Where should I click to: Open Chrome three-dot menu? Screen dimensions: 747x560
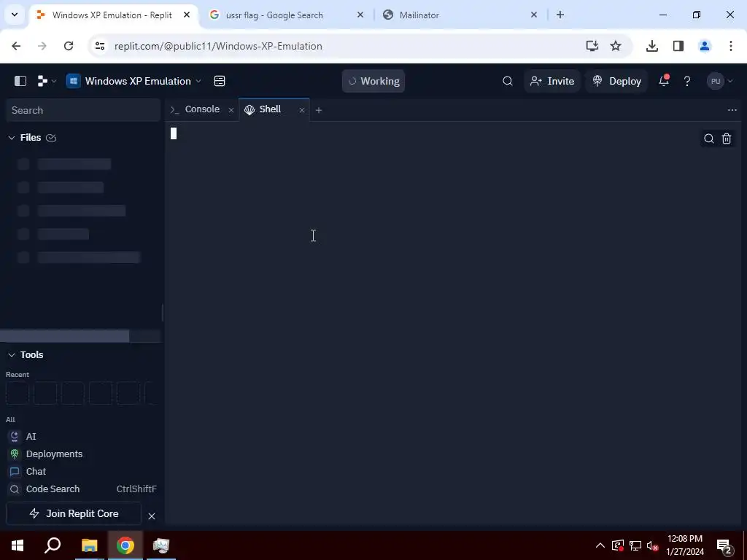pos(731,46)
